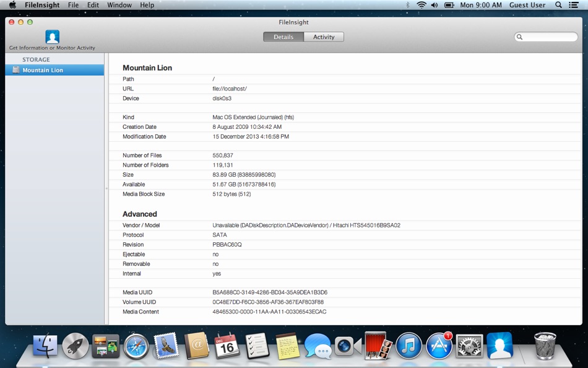This screenshot has height=368, width=588.
Task: Click inside the toolbar search field
Action: [x=546, y=37]
